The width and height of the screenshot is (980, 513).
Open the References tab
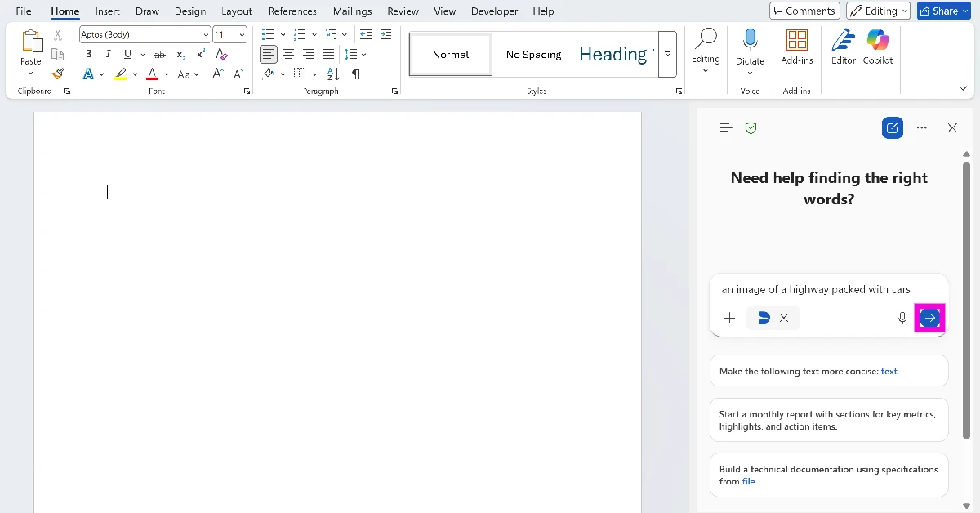(292, 11)
